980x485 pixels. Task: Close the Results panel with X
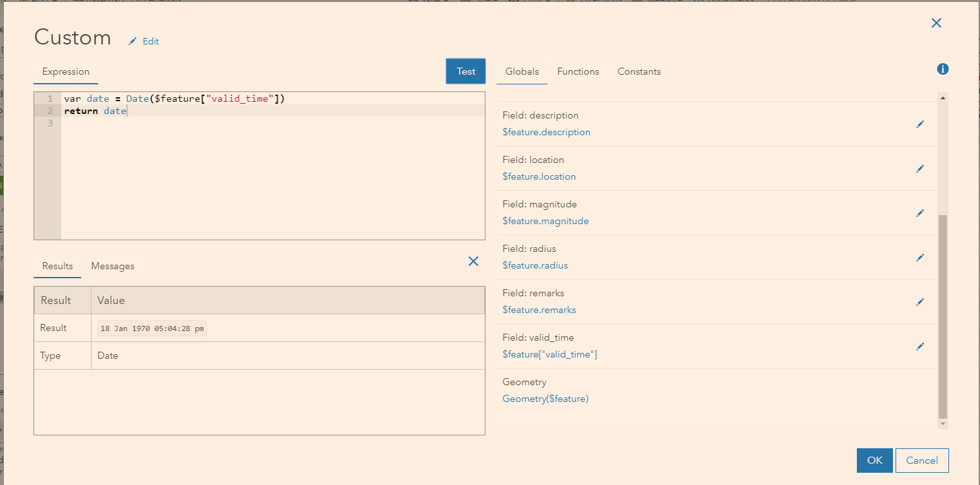tap(473, 261)
